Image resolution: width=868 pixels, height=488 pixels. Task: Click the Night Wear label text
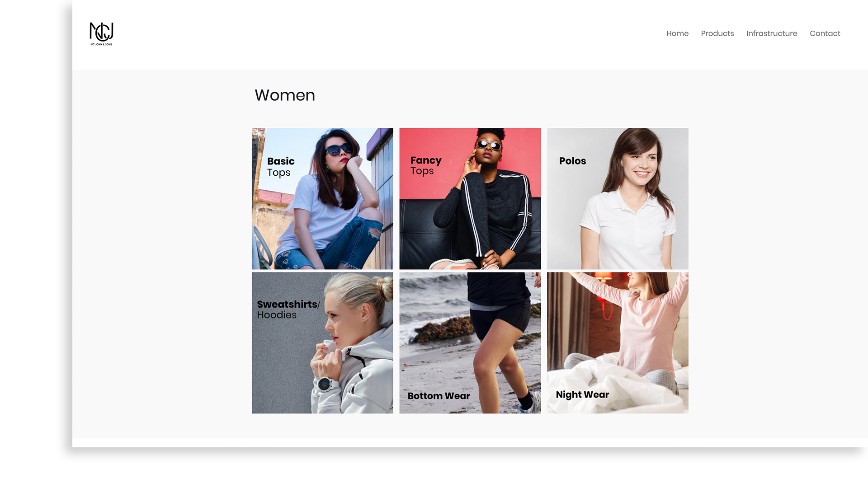coord(582,395)
